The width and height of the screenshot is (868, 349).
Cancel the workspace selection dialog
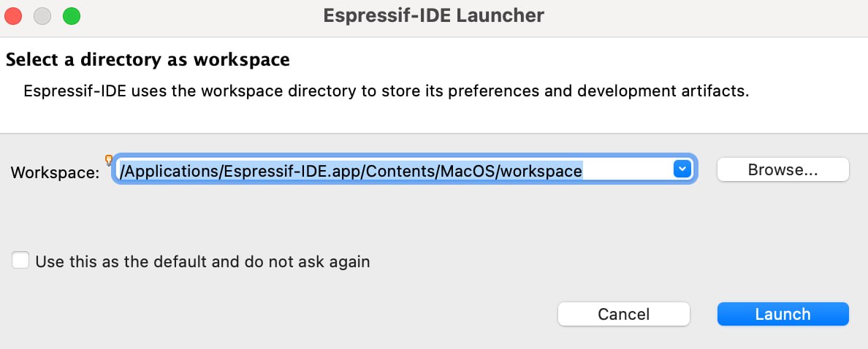(623, 314)
